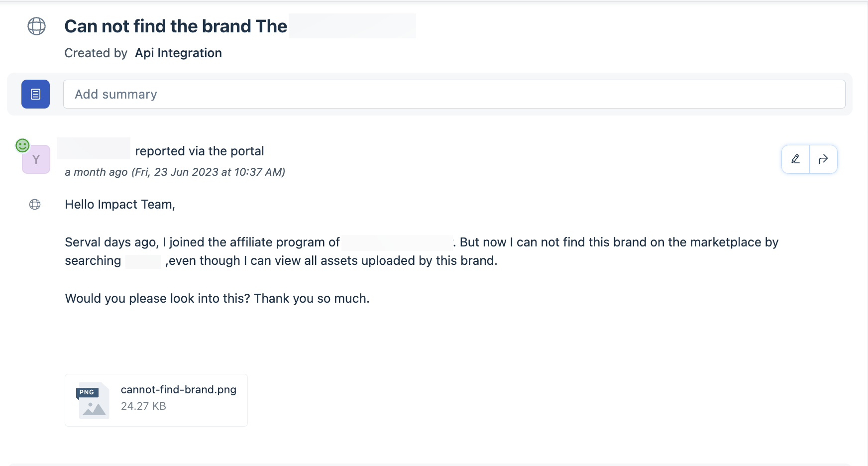The width and height of the screenshot is (868, 466).
Task: Click the 'reported via the portal' header text
Action: coord(199,151)
